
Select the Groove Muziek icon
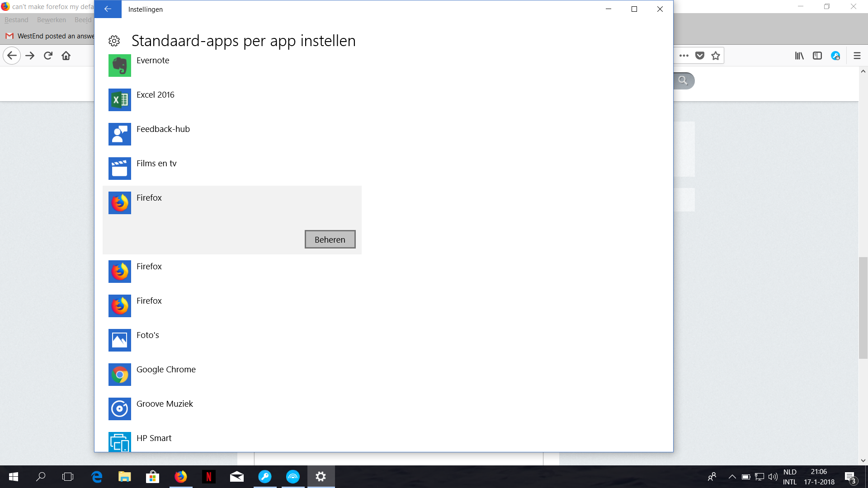(119, 409)
